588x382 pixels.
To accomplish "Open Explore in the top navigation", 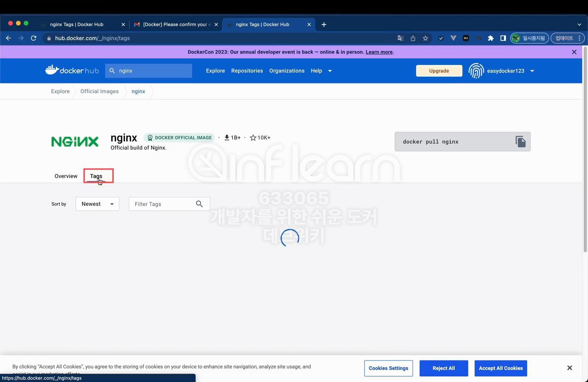I will click(x=215, y=71).
